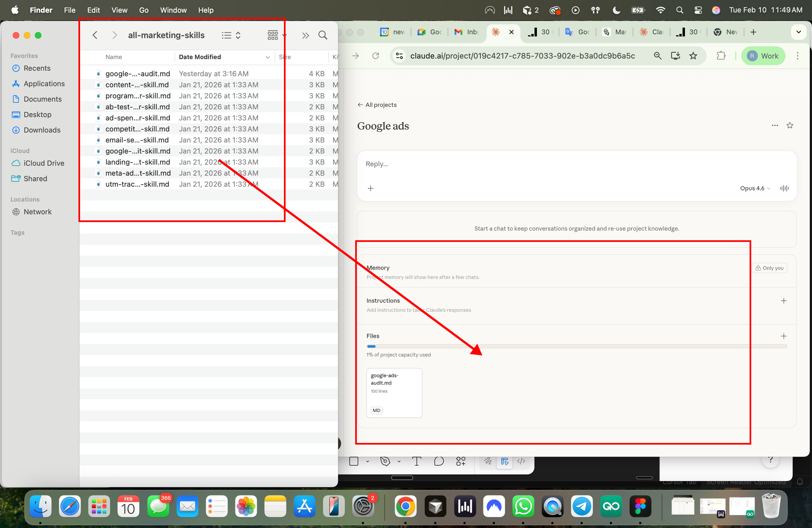Open the google-ads-audit.md file thumbnail
Image resolution: width=812 pixels, height=528 pixels.
pos(394,393)
